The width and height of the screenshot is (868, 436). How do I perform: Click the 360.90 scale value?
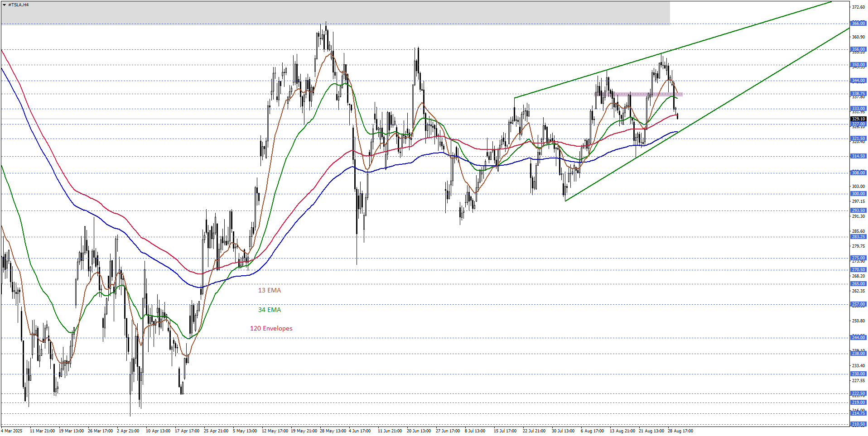point(858,37)
